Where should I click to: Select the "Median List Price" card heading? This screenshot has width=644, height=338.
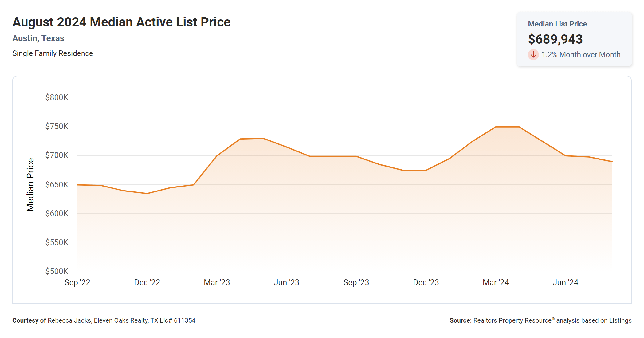(x=557, y=24)
